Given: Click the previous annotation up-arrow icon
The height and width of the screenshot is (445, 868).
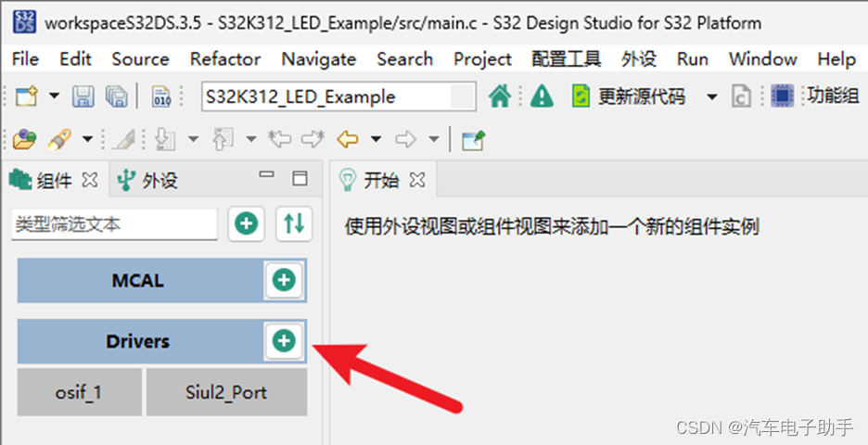Looking at the screenshot, I should tap(223, 139).
